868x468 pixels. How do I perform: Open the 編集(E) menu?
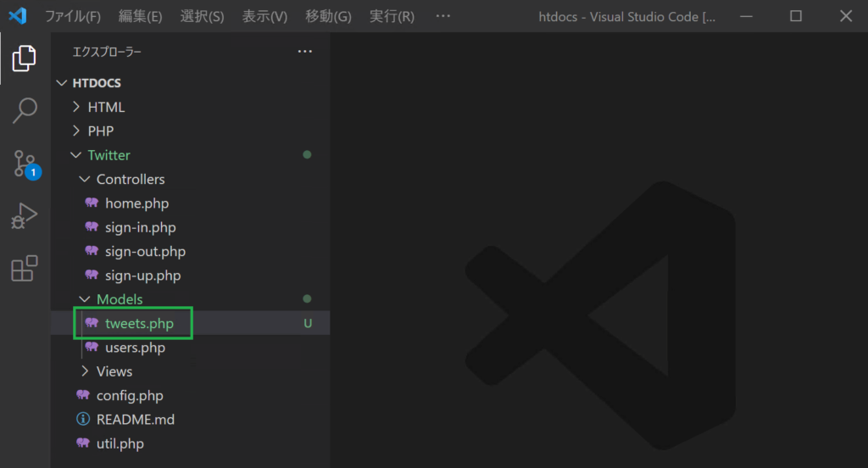140,17
